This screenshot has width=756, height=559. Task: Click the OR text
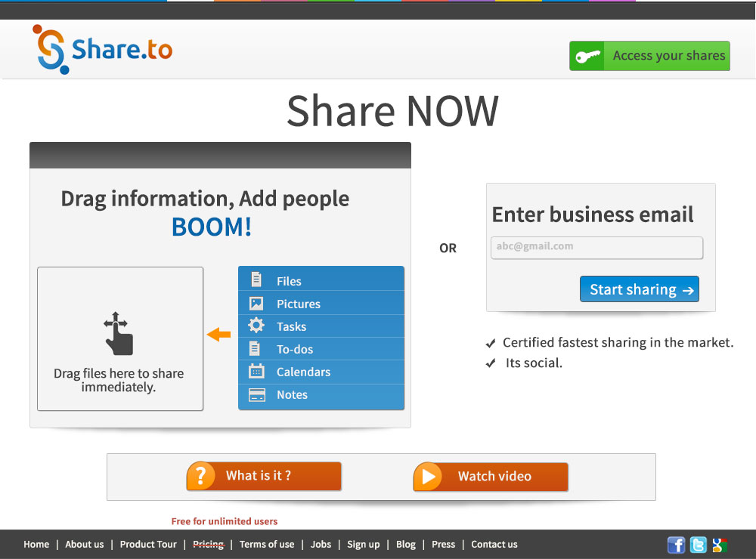448,249
